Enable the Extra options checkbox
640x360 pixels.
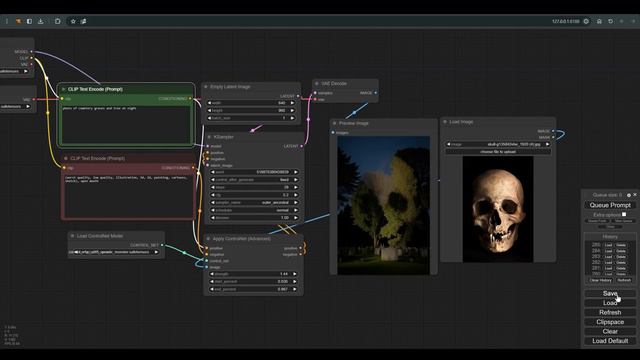click(624, 214)
